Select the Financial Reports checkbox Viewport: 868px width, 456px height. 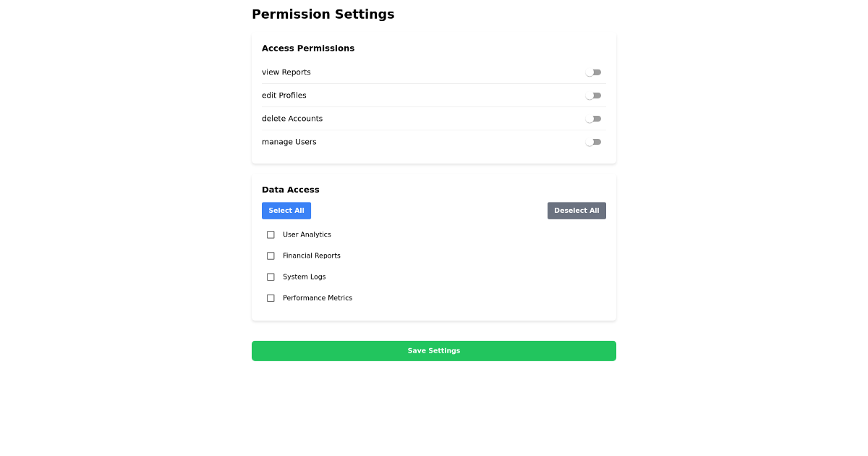point(271,256)
